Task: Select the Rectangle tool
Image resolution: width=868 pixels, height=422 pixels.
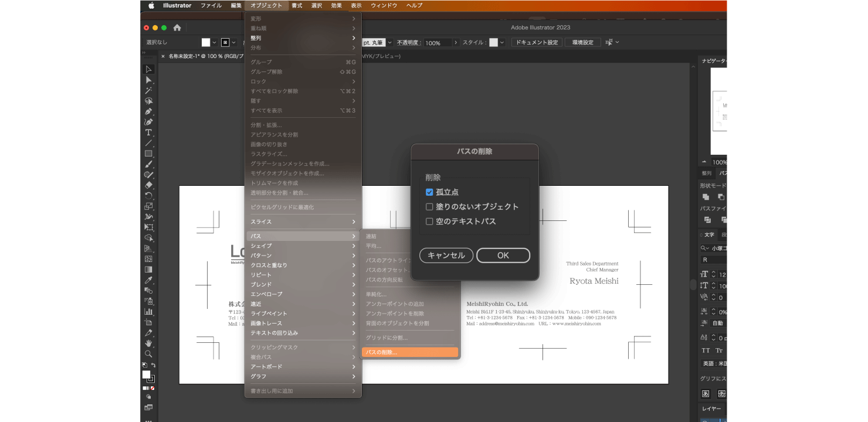Action: (148, 154)
